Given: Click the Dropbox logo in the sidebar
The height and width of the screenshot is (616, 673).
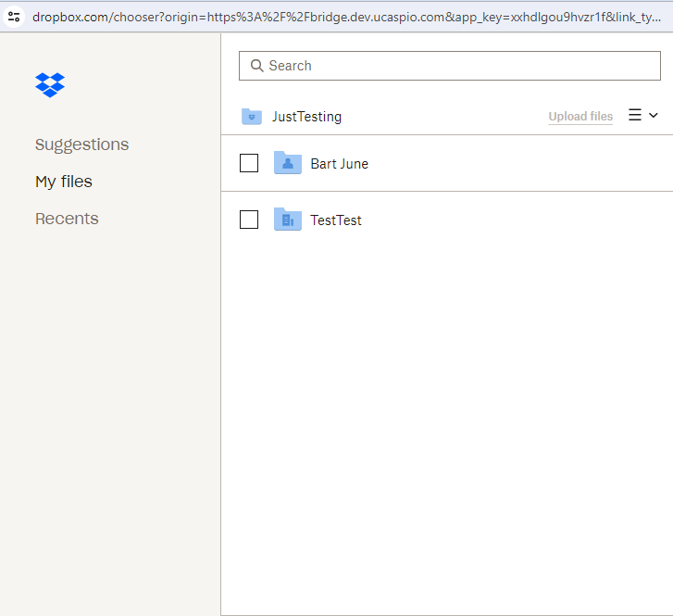Looking at the screenshot, I should click(50, 84).
